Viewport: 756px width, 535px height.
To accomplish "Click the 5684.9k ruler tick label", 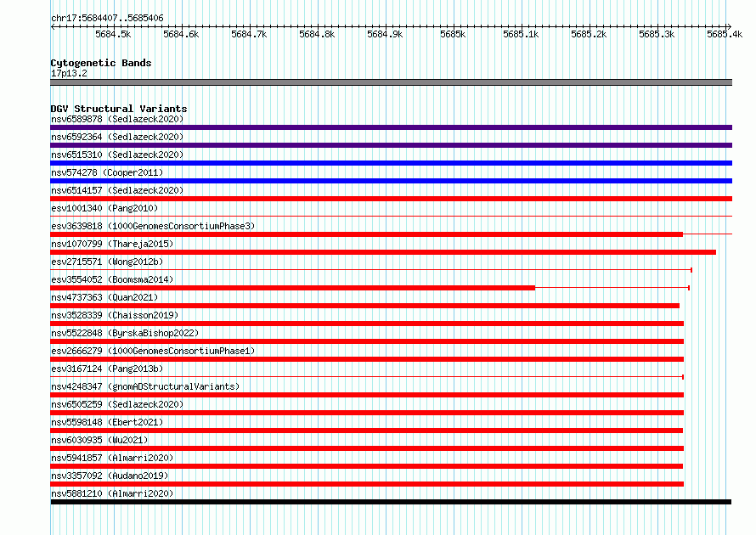I will (x=385, y=34).
